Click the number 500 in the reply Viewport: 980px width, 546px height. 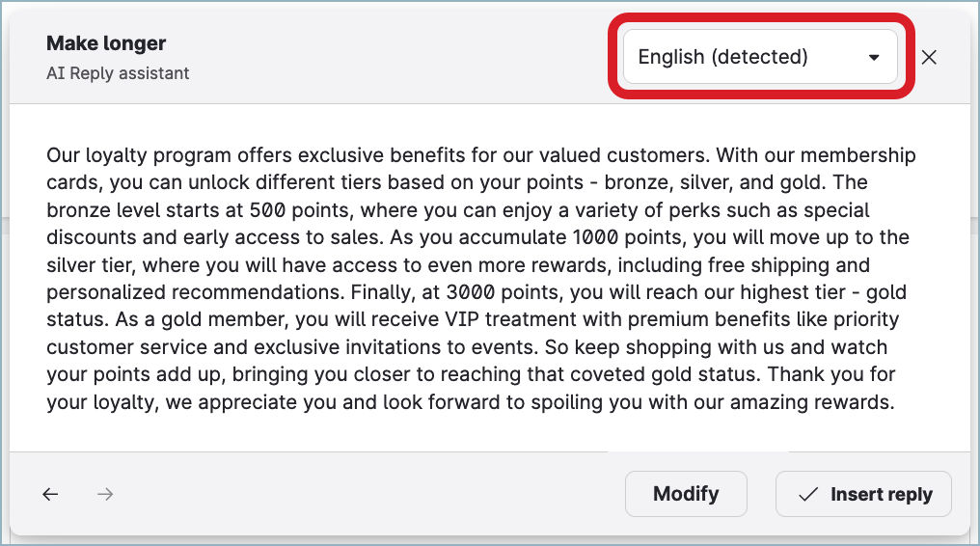click(265, 210)
